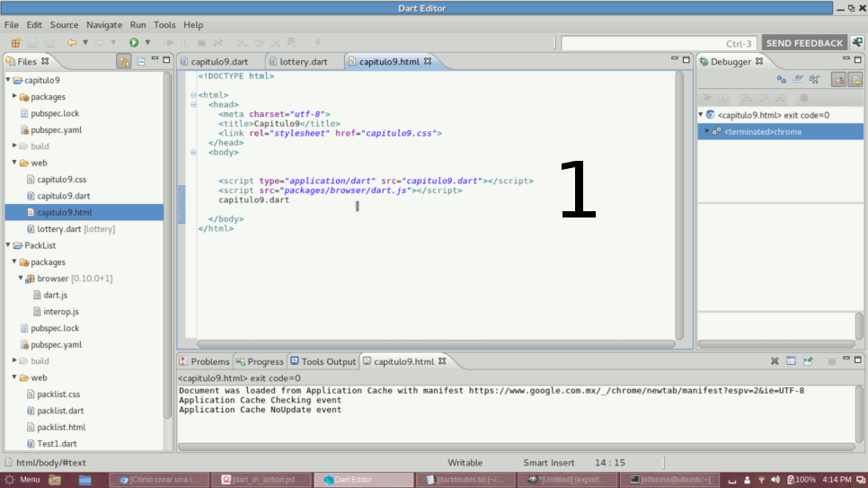The height and width of the screenshot is (488, 868).
Task: Select dart.js under browser package
Action: pos(55,296)
